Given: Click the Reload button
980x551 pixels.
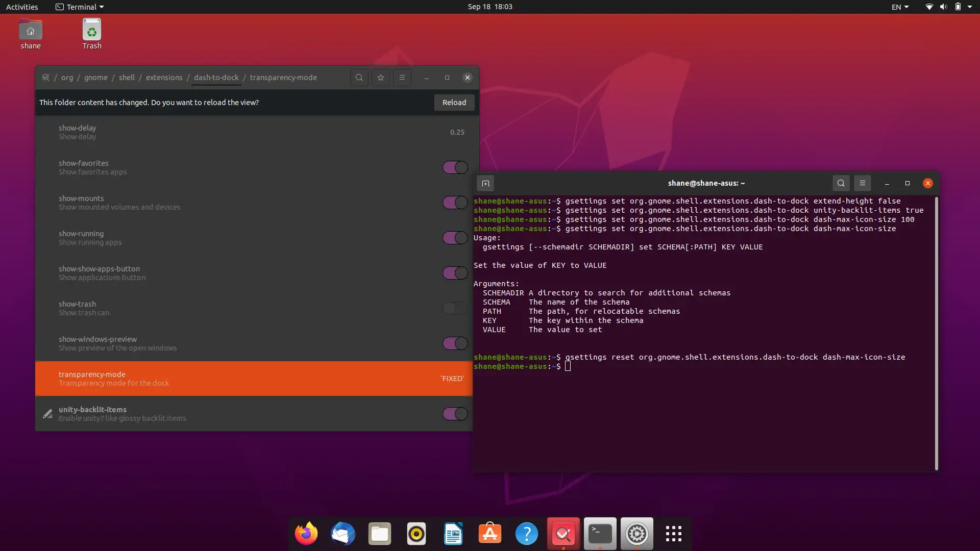Looking at the screenshot, I should point(454,103).
